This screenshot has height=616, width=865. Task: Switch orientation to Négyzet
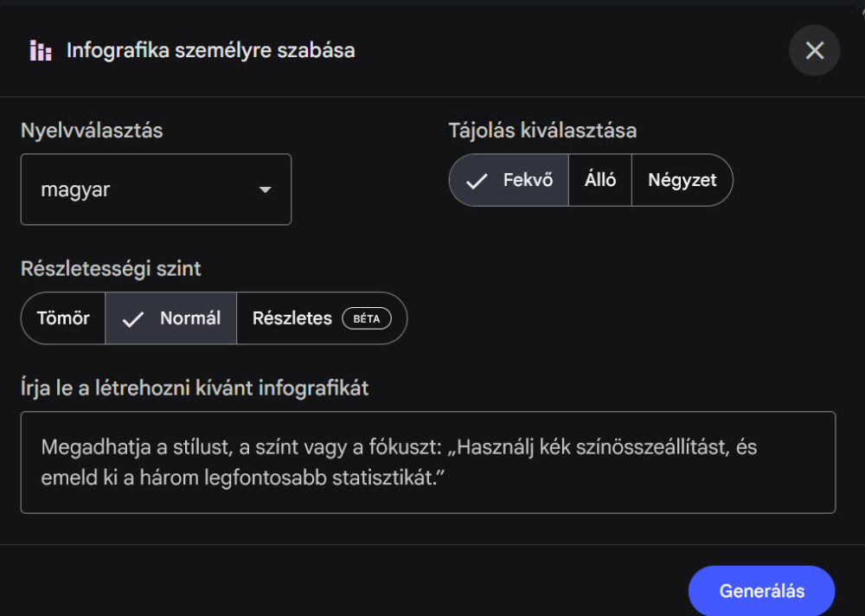682,181
